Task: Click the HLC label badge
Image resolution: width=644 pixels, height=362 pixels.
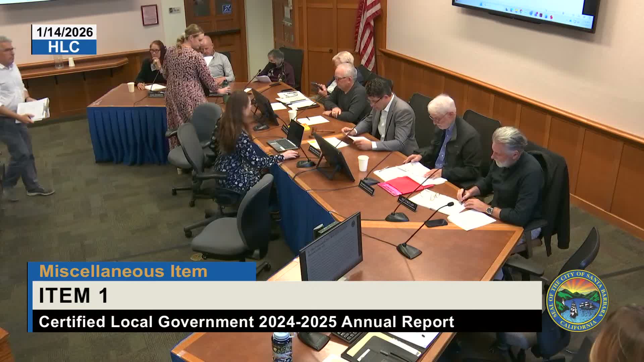Action: [x=64, y=47]
